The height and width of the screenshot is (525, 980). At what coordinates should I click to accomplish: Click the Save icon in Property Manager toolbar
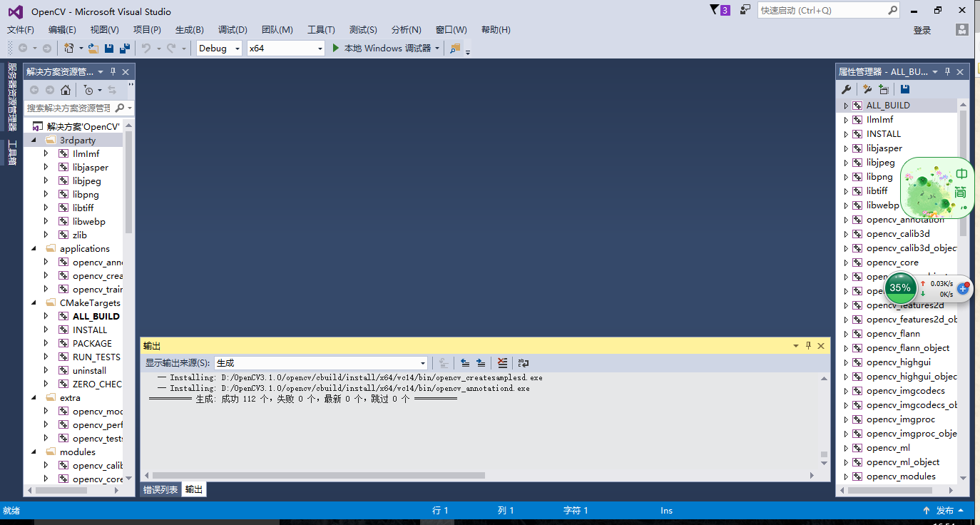(904, 89)
